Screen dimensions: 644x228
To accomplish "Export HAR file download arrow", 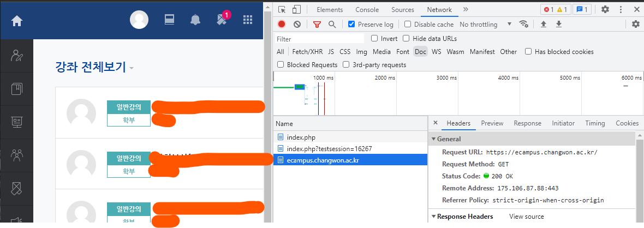I will [x=558, y=24].
